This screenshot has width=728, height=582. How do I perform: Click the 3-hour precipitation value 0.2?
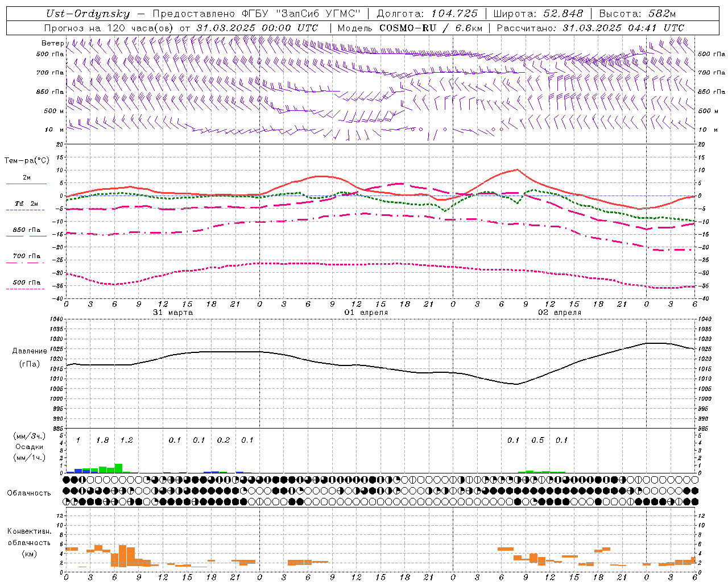[224, 440]
